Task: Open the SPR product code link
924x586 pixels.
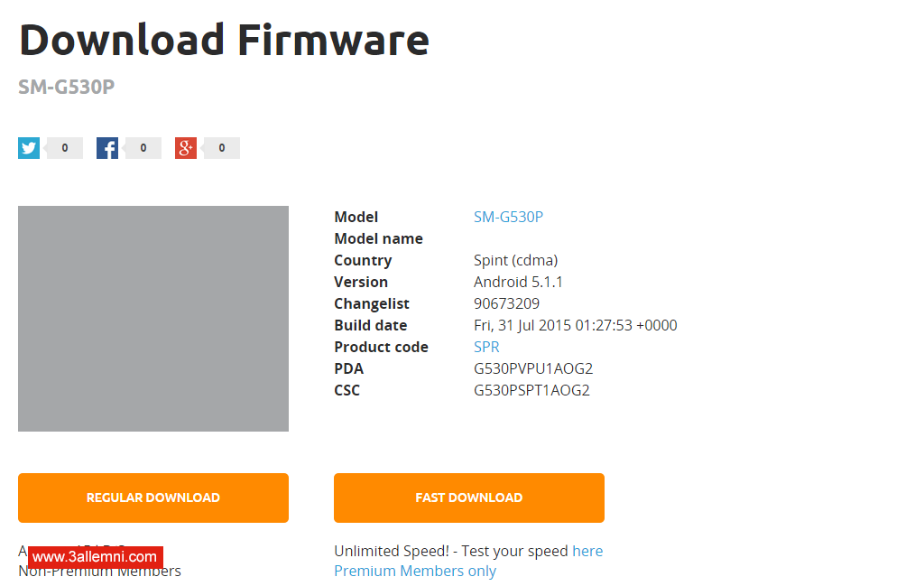Action: click(486, 347)
